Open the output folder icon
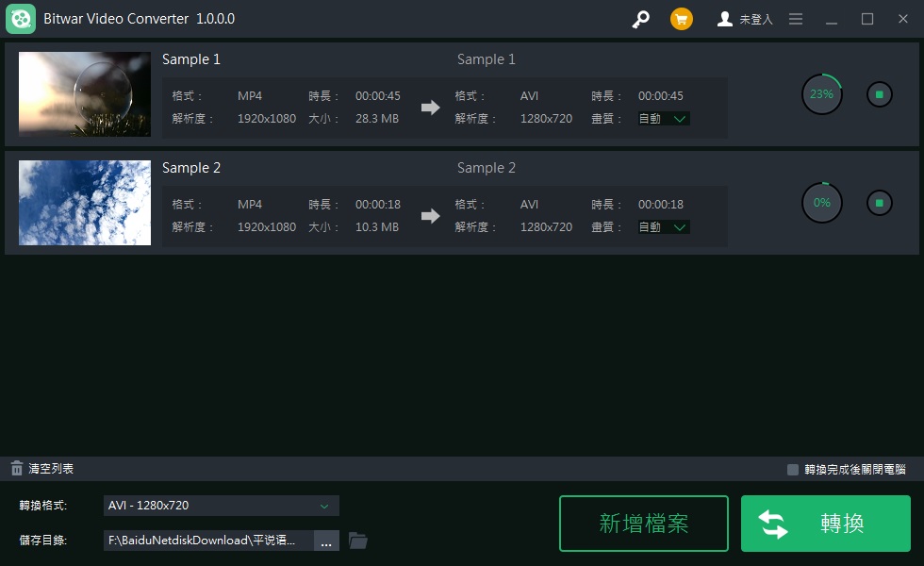The width and height of the screenshot is (924, 566). coord(357,541)
